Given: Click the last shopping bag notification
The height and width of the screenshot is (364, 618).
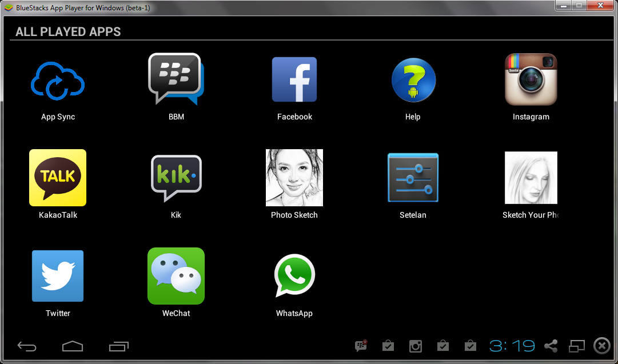Looking at the screenshot, I should pyautogui.click(x=470, y=346).
